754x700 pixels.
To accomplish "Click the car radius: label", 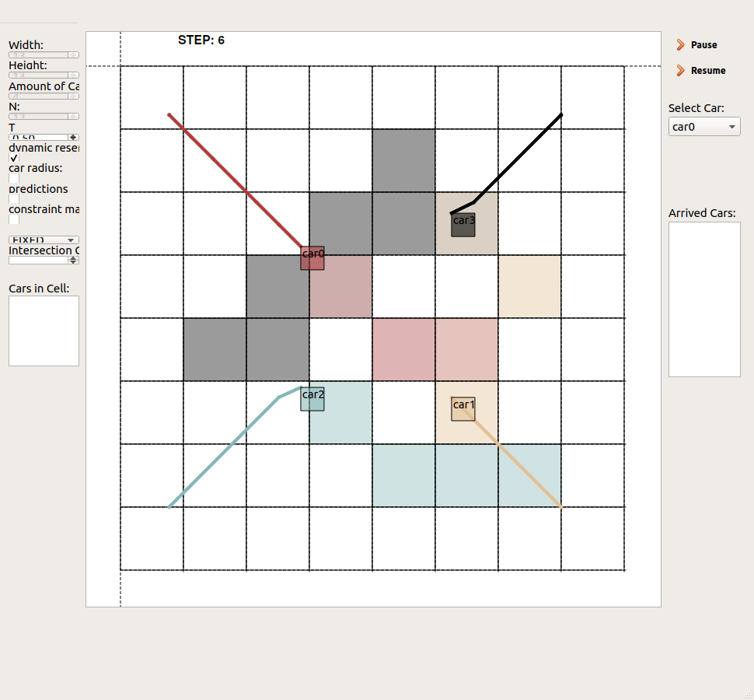I will [x=35, y=168].
